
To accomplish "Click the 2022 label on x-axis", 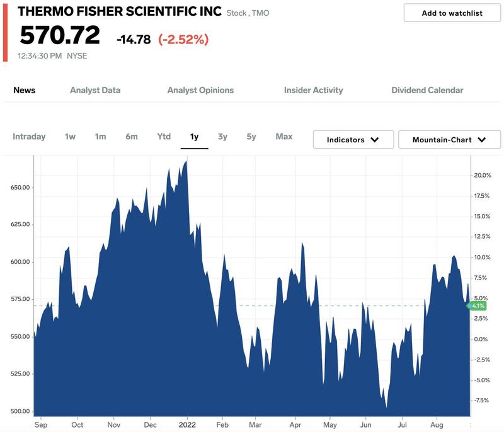I will click(187, 424).
